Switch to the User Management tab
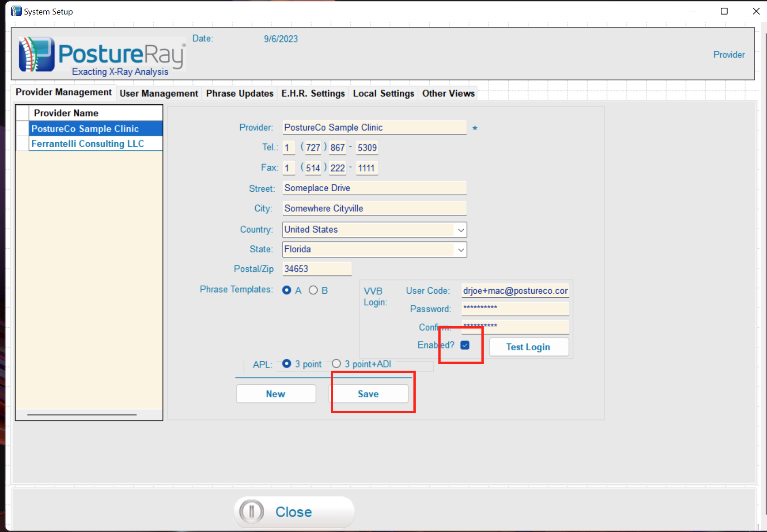 (159, 93)
